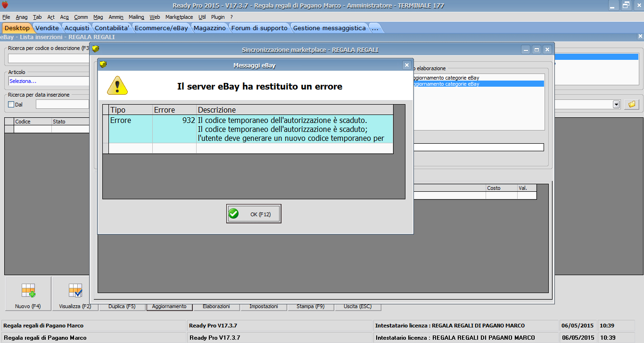Viewport: 644px width, 343px height.
Task: Confirm with the OK (F12) button
Action: [254, 214]
